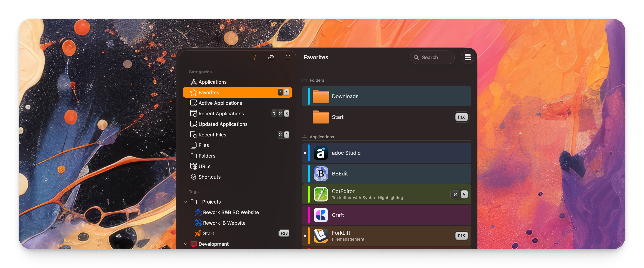Click the CotEditor app icon

[320, 194]
